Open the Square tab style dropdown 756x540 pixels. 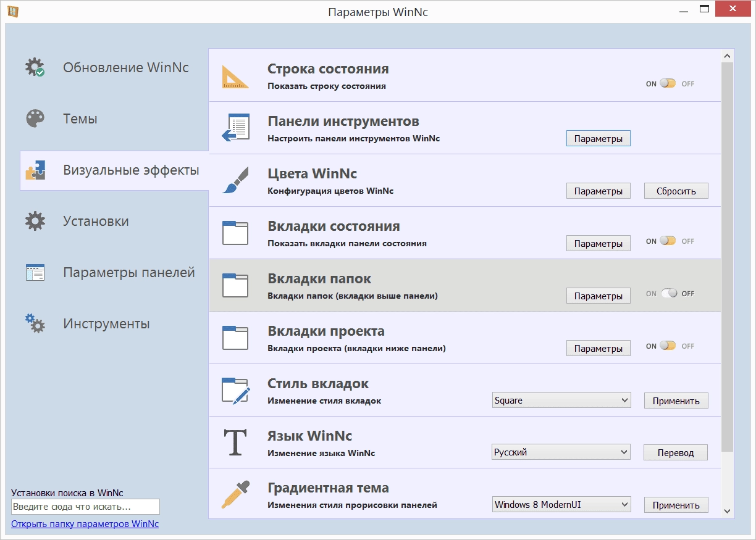(x=561, y=400)
